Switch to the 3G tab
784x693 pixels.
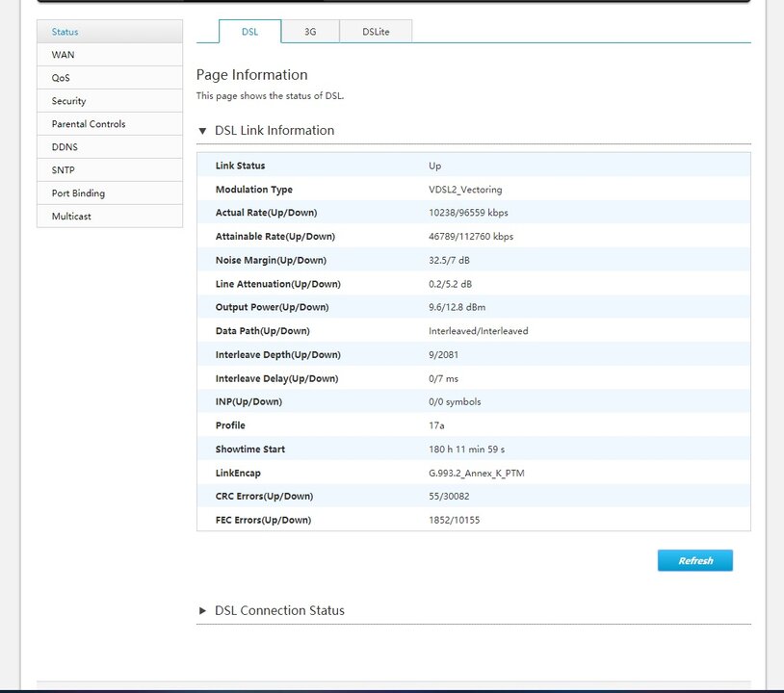[x=310, y=32]
